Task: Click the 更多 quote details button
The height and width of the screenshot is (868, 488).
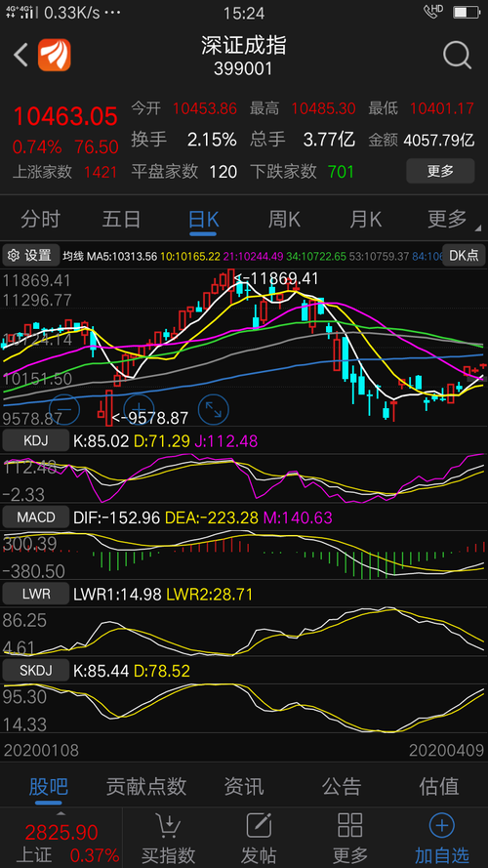Action: tap(440, 171)
